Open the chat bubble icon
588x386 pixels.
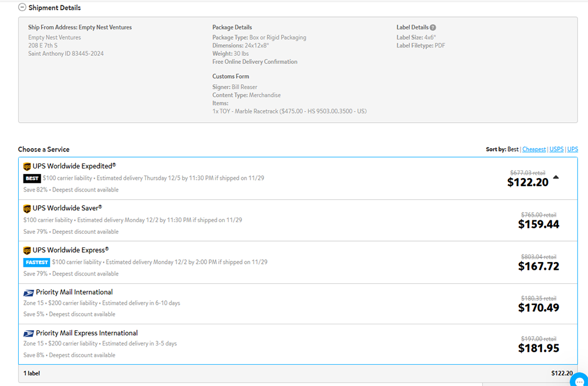click(579, 380)
